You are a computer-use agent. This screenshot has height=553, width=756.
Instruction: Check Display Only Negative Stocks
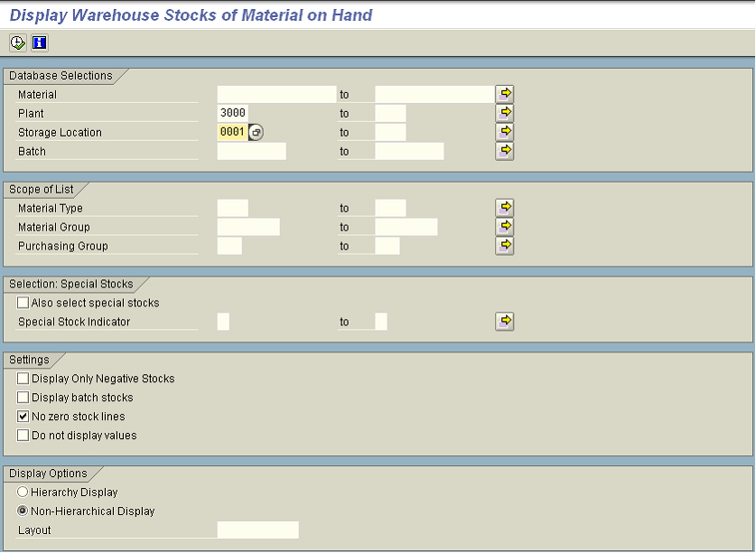tap(23, 379)
